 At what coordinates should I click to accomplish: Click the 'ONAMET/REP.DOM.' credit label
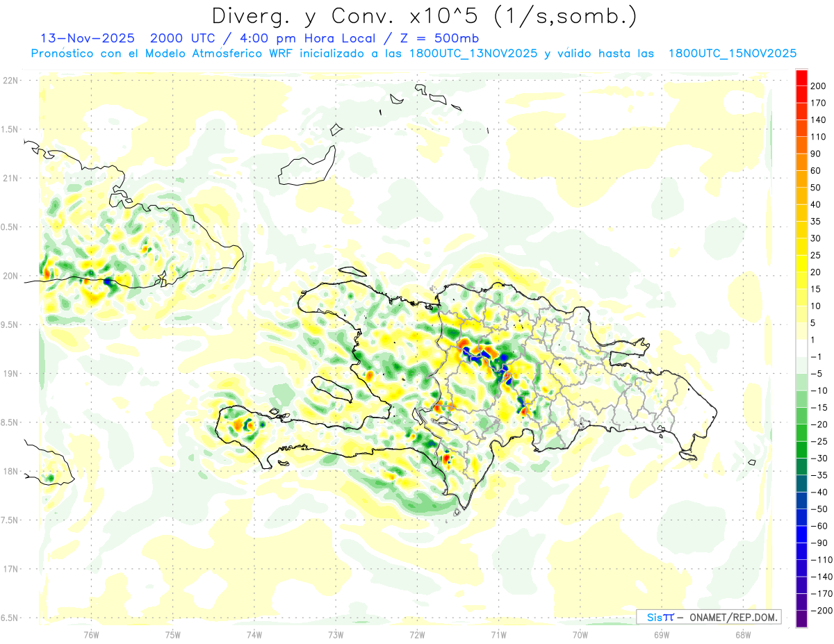click(x=733, y=617)
